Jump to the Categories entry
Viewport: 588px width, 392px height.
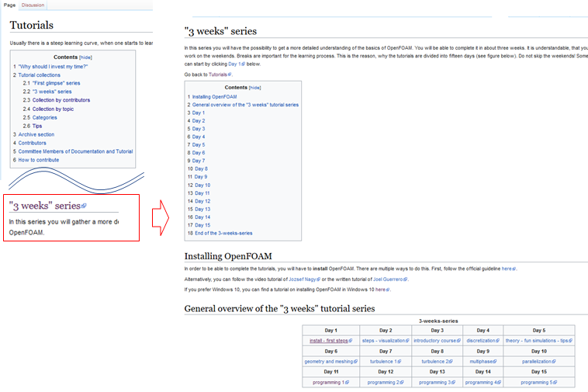point(45,117)
